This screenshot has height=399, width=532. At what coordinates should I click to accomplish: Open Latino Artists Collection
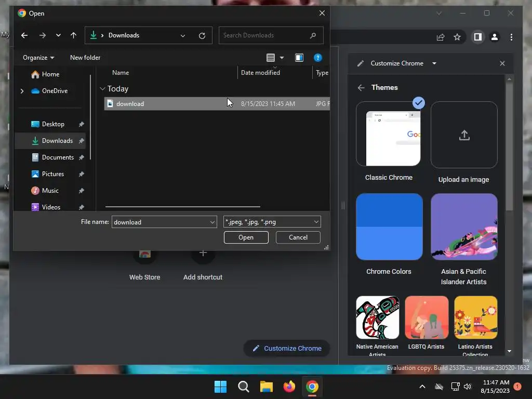pos(476,317)
